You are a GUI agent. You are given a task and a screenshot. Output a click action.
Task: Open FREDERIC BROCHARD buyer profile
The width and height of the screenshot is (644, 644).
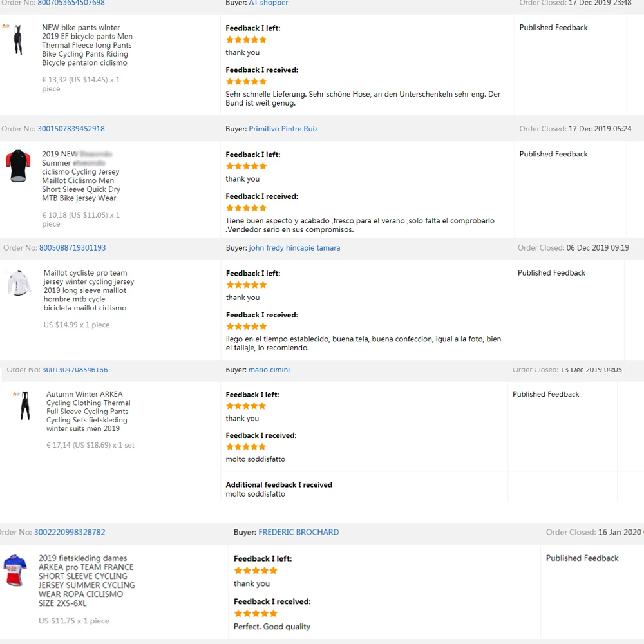click(298, 533)
